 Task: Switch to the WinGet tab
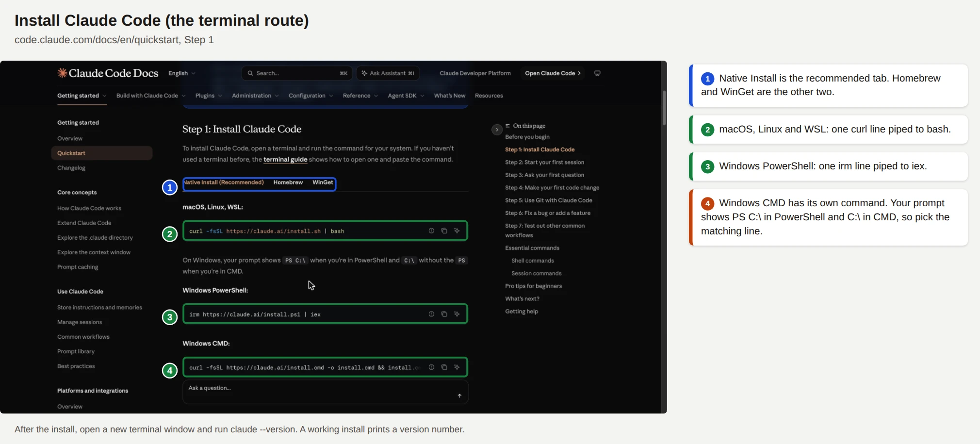(323, 182)
